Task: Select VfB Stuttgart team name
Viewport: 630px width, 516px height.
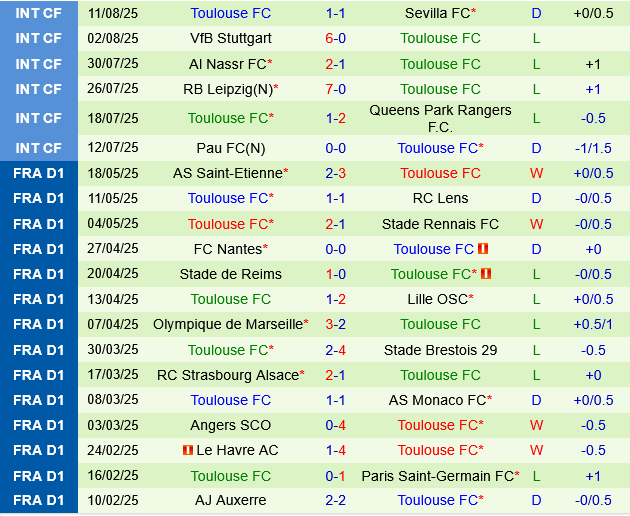Action: [x=230, y=38]
